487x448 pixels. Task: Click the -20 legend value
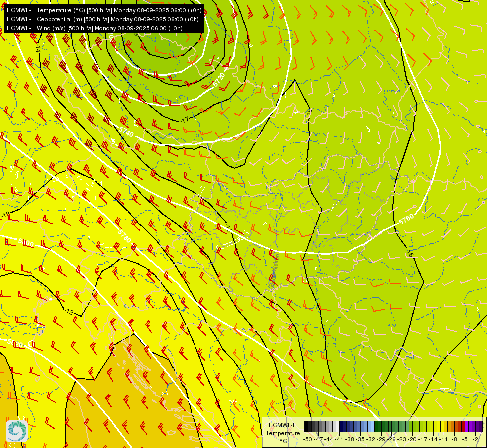click(412, 439)
